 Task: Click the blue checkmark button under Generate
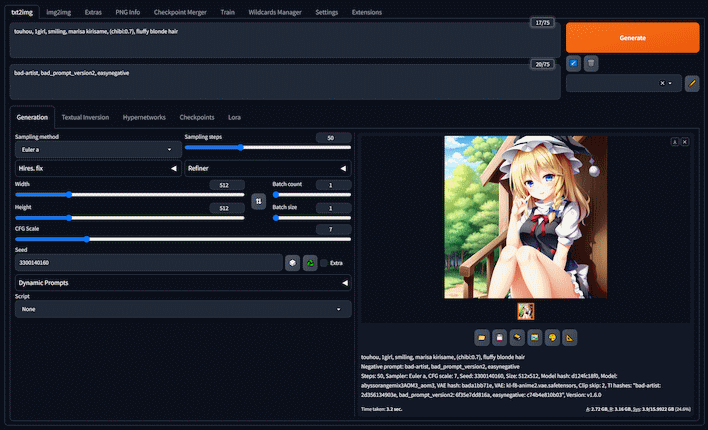573,63
